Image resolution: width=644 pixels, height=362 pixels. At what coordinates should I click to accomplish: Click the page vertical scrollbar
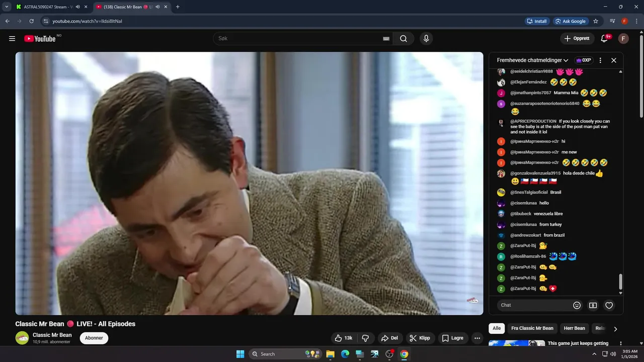tap(641, 75)
